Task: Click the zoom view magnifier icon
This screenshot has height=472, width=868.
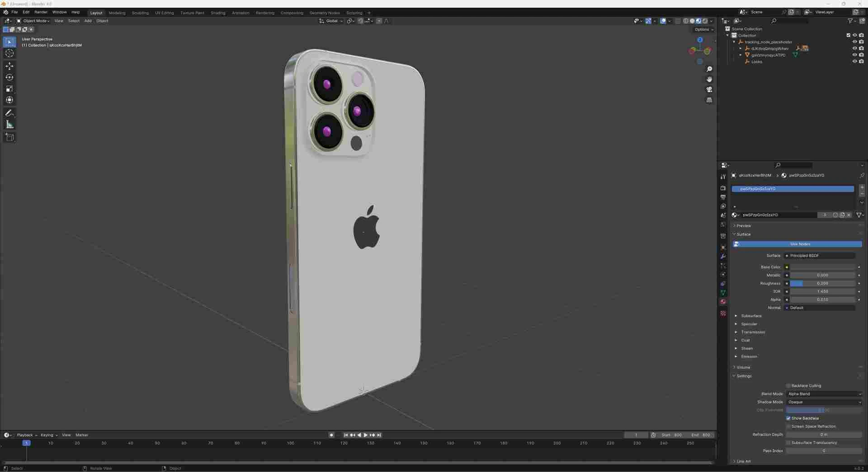Action: [x=709, y=69]
